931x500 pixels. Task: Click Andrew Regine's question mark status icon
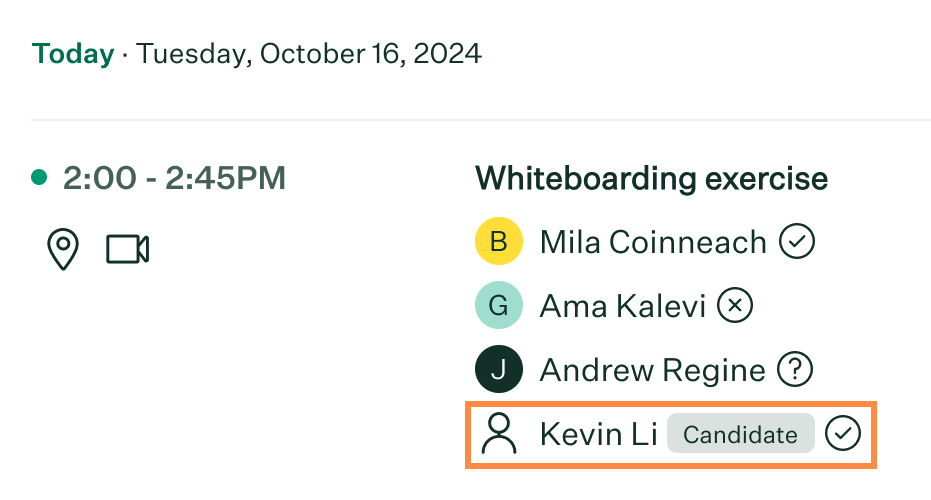(795, 369)
